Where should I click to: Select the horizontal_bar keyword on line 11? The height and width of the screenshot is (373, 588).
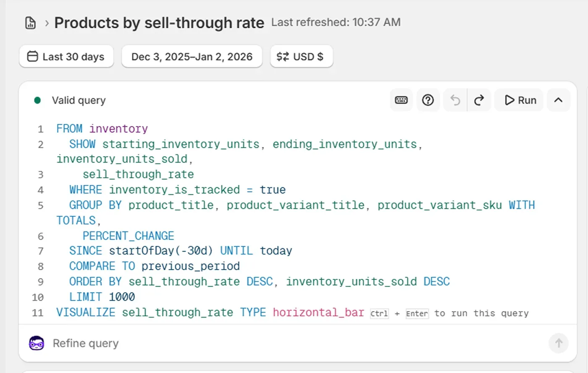pos(318,312)
